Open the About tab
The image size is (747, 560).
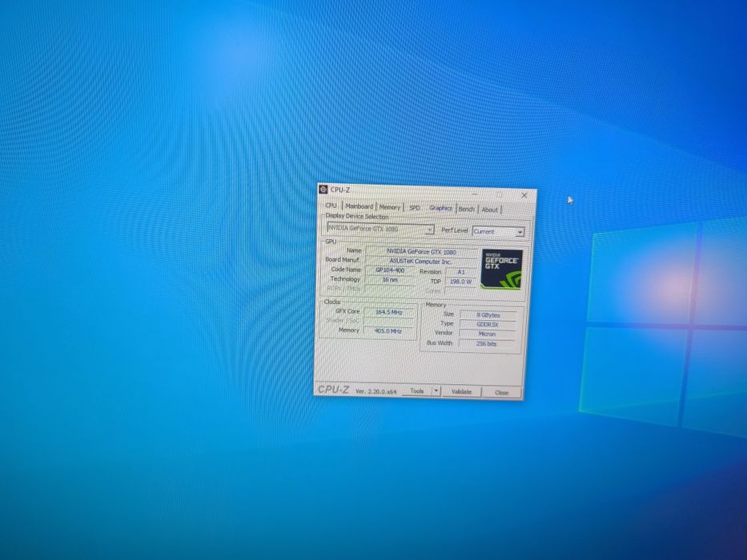(x=489, y=210)
